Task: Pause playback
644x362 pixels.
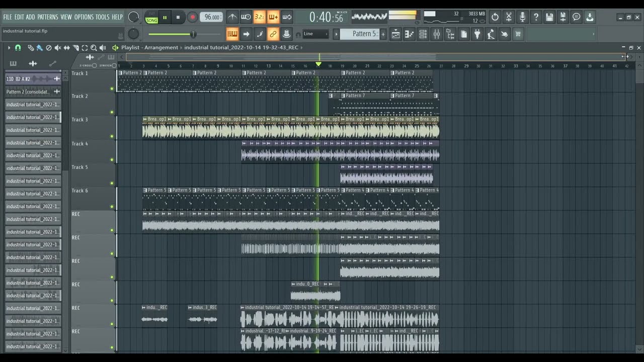Action: (x=165, y=18)
